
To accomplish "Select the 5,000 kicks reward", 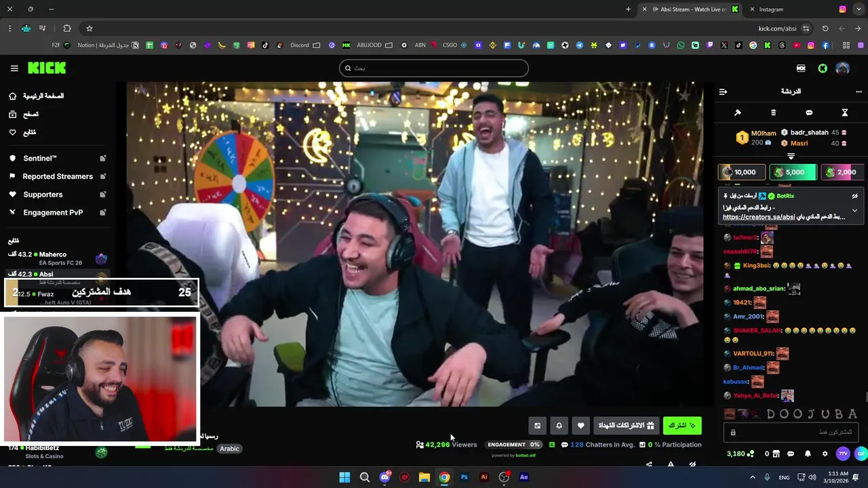I will pyautogui.click(x=793, y=172).
